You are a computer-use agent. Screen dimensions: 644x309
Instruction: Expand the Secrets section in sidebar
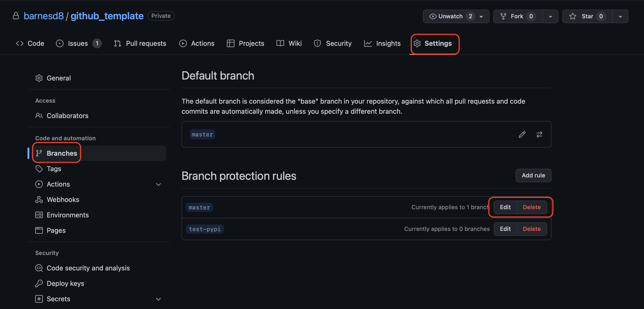(158, 299)
